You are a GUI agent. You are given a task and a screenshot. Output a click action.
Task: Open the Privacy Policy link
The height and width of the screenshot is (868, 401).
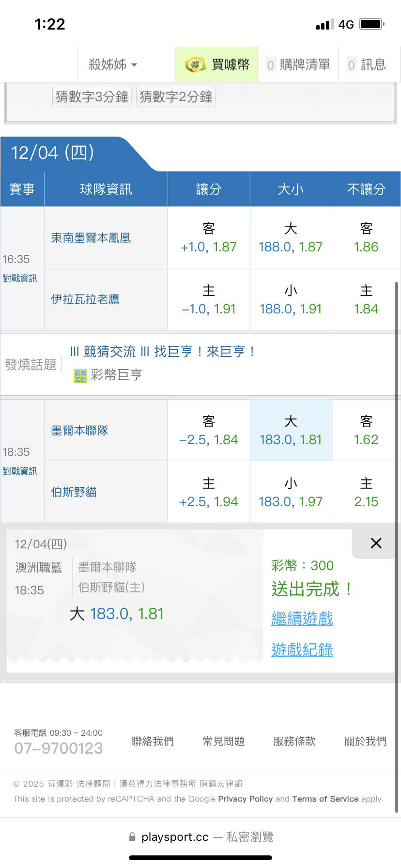click(x=246, y=799)
